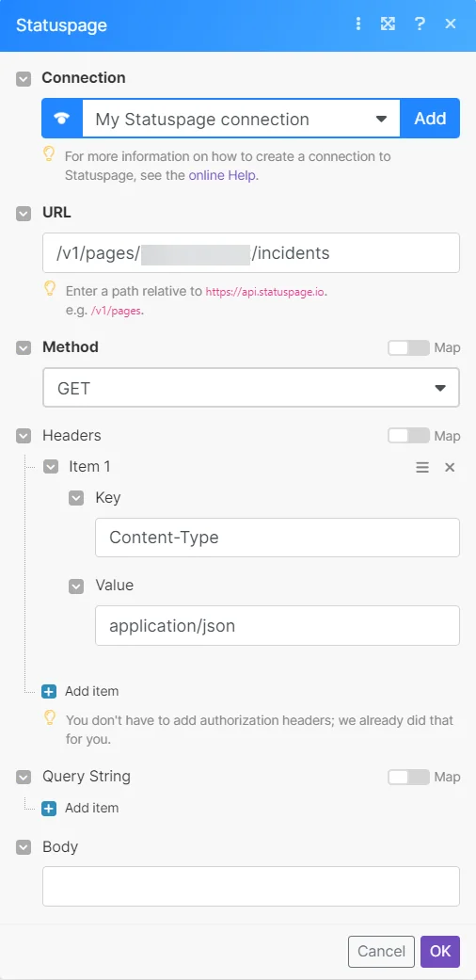476x980 pixels.
Task: Click the expand-to-fullscreen icon in header
Action: [x=388, y=24]
